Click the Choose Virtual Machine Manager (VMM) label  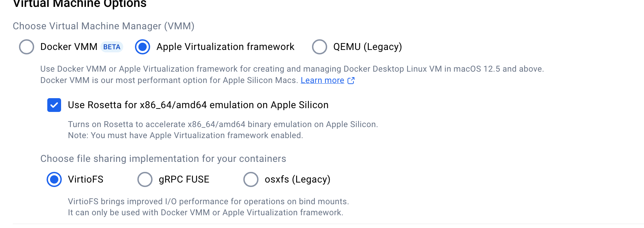tap(104, 26)
